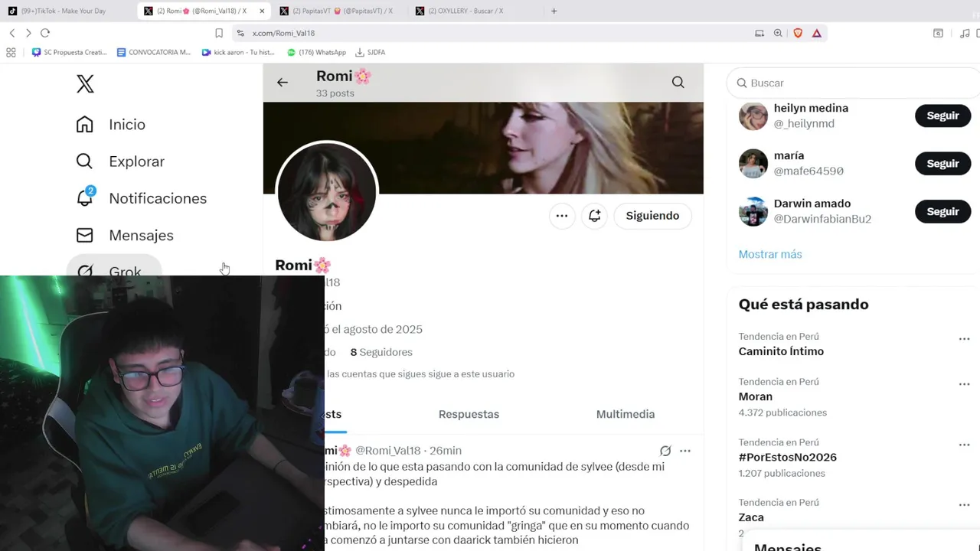The image size is (980, 551).
Task: Click the browser forward arrow
Action: click(x=28, y=33)
